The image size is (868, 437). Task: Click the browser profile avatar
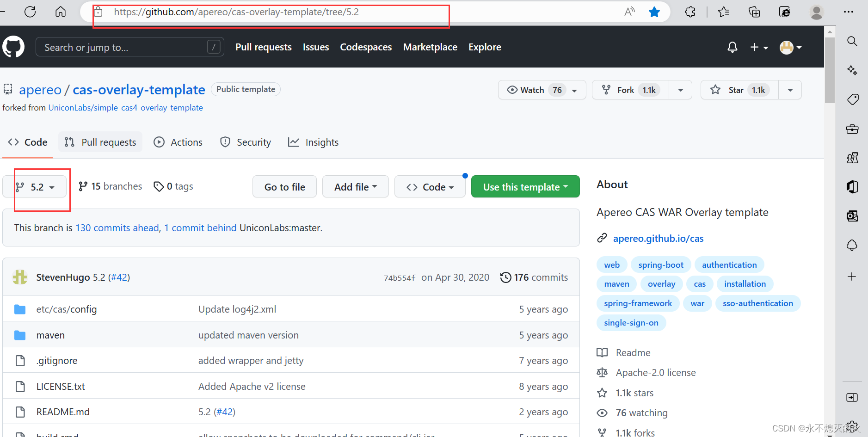[x=817, y=12]
